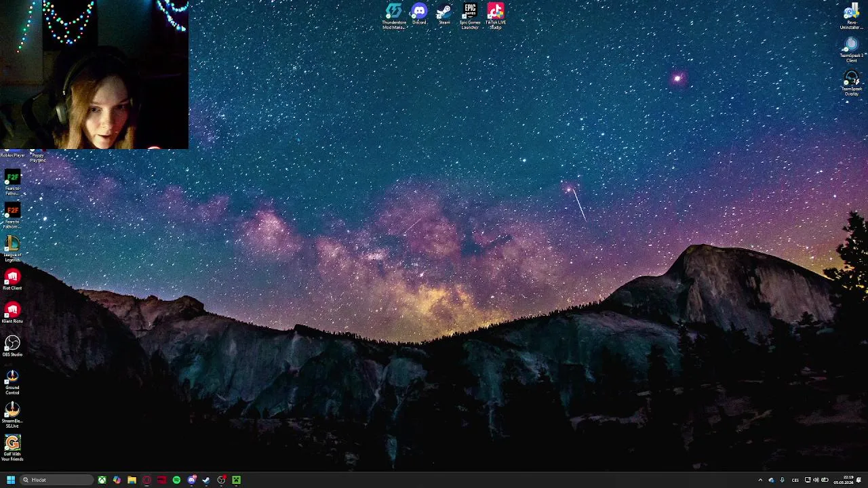The image size is (868, 488).
Task: Select the red Fears to Fathom icon
Action: (12, 216)
